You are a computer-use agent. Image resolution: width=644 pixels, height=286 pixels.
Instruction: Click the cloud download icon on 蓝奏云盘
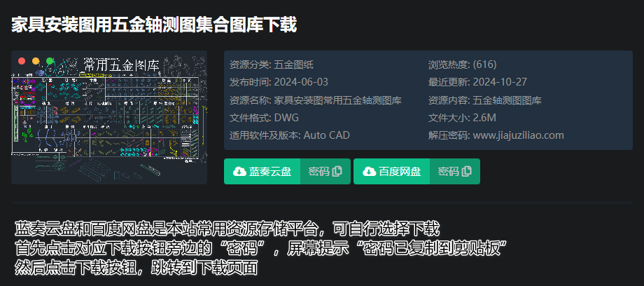click(239, 172)
